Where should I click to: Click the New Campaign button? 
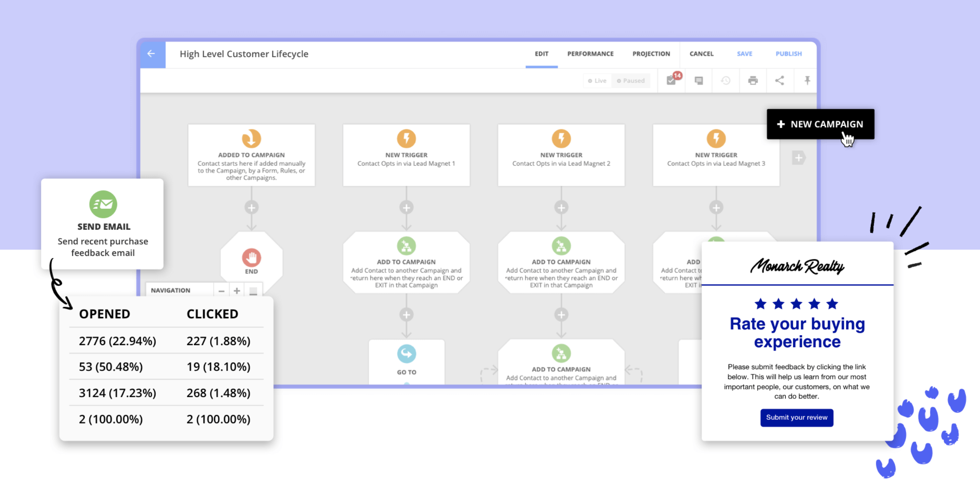point(820,124)
